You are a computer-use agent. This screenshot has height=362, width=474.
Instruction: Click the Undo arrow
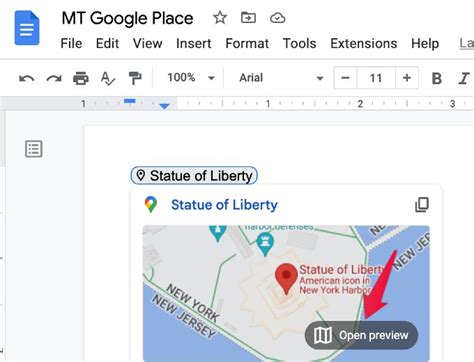27,78
